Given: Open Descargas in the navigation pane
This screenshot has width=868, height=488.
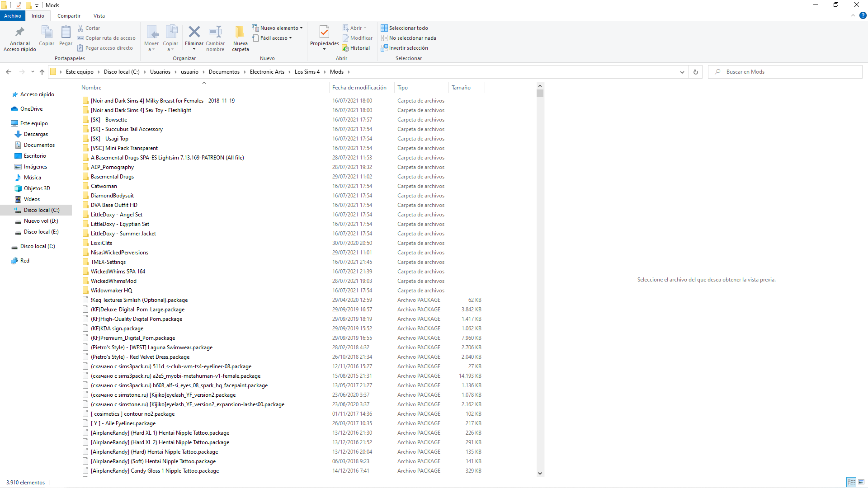Looking at the screenshot, I should pos(36,134).
